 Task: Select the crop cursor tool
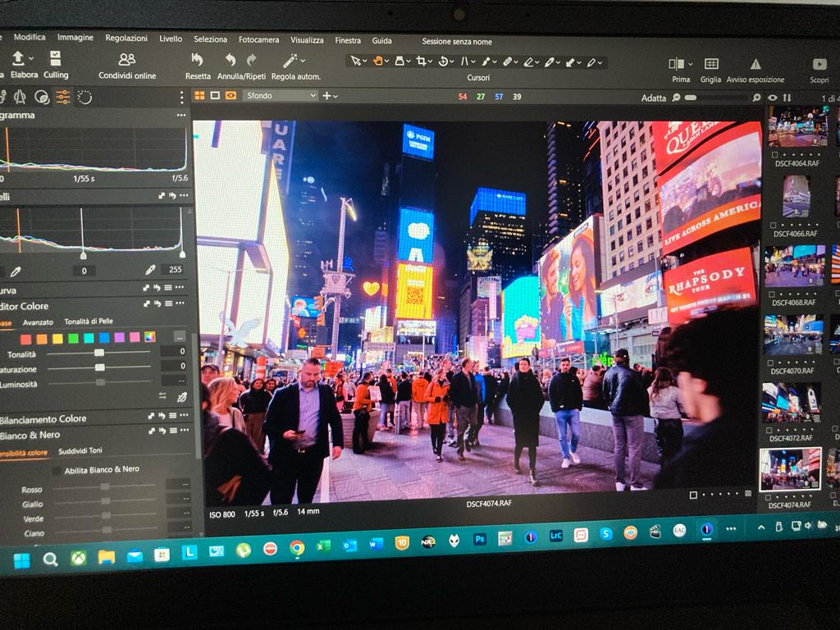pos(421,61)
